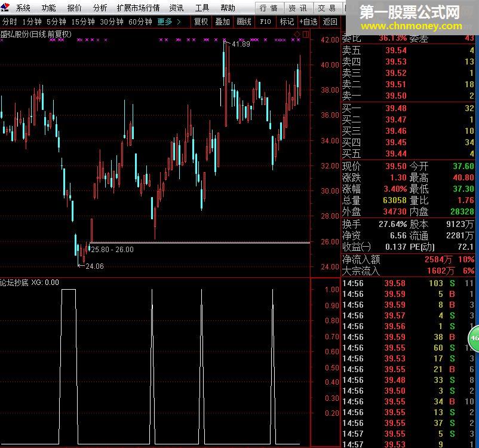Click the PE(动) value 72.1

[x=466, y=247]
